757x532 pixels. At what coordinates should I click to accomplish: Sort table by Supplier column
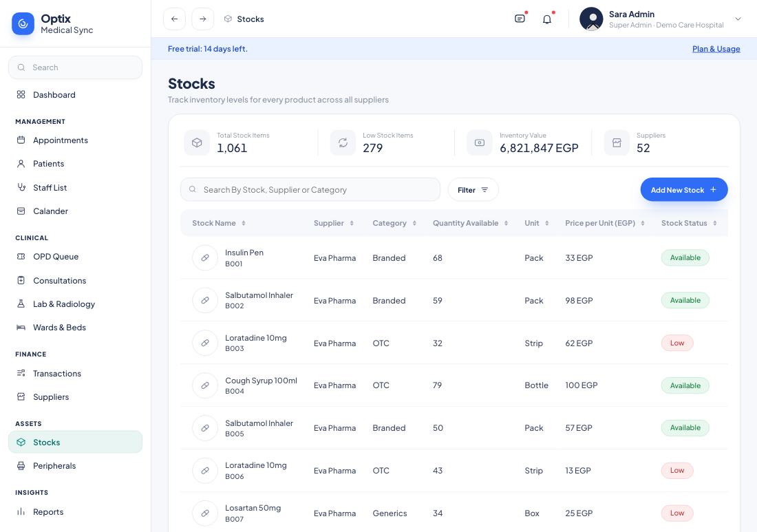tap(352, 223)
